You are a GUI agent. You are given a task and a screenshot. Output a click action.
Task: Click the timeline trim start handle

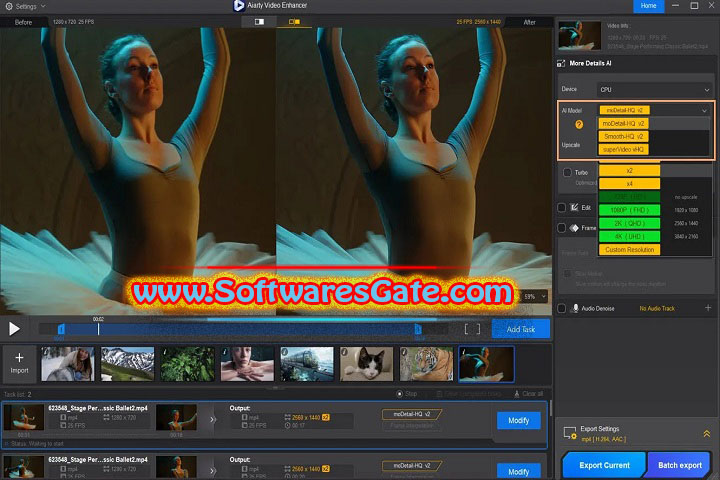coord(61,329)
